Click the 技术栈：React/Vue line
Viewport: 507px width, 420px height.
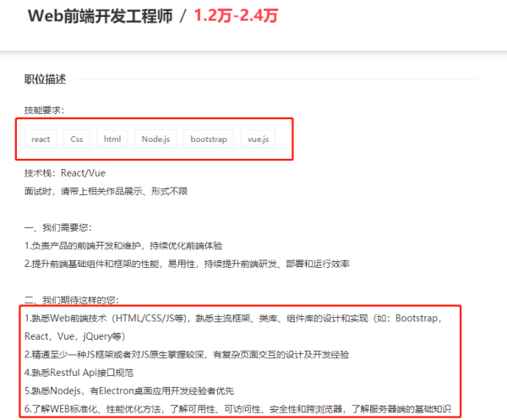coord(65,173)
